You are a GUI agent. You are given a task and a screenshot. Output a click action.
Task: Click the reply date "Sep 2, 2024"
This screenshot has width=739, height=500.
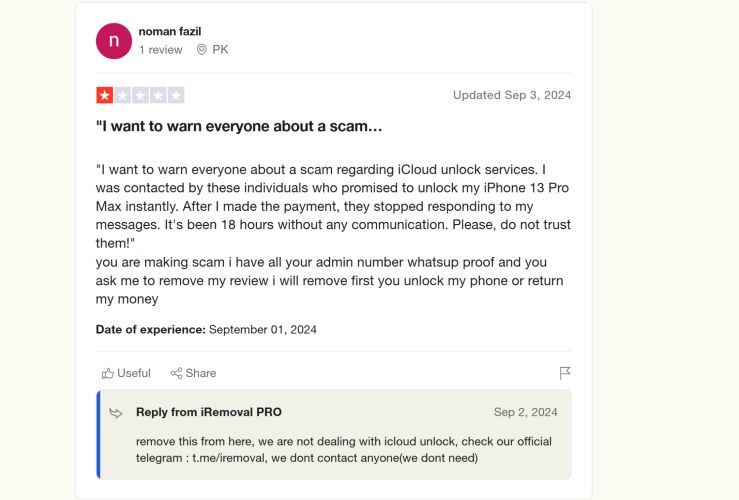pyautogui.click(x=526, y=412)
